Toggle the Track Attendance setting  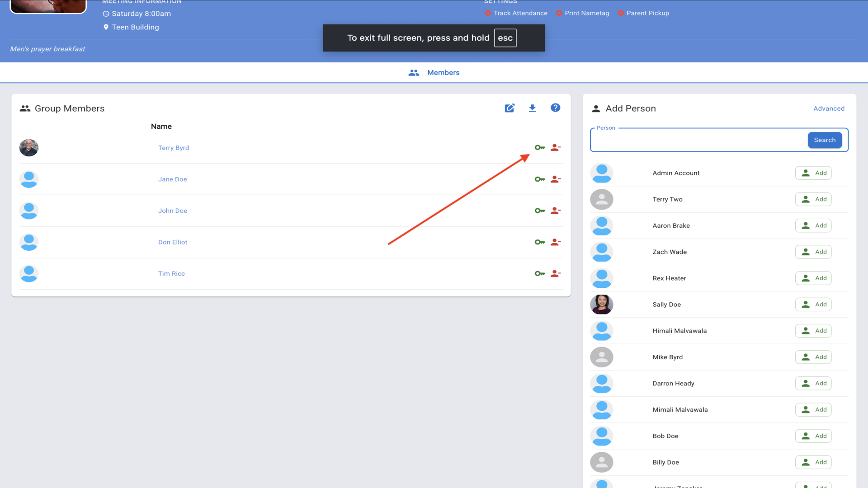point(516,13)
